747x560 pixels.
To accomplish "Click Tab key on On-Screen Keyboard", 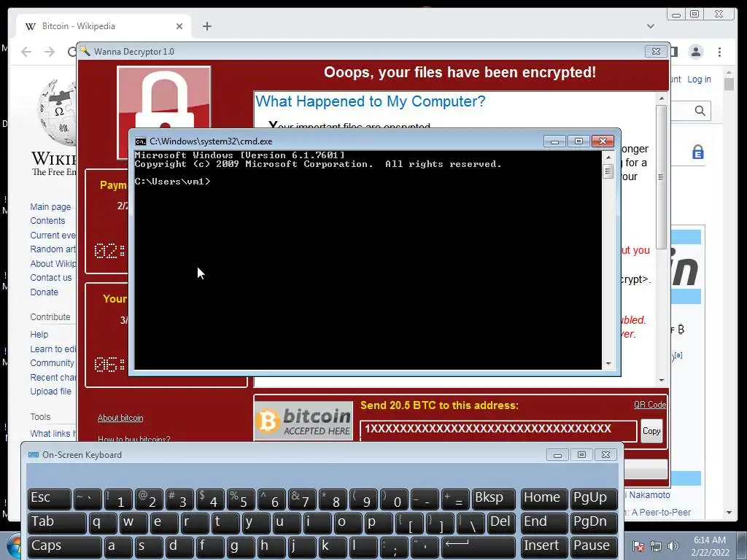I will point(57,523).
